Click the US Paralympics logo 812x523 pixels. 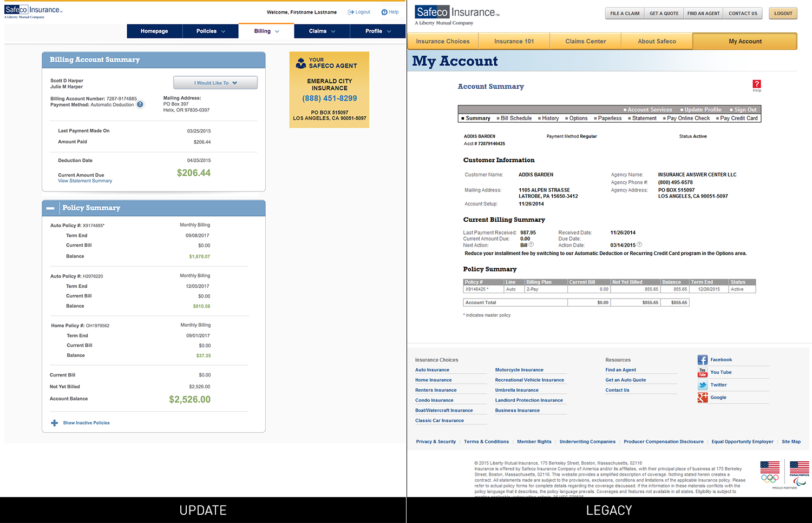coord(800,473)
